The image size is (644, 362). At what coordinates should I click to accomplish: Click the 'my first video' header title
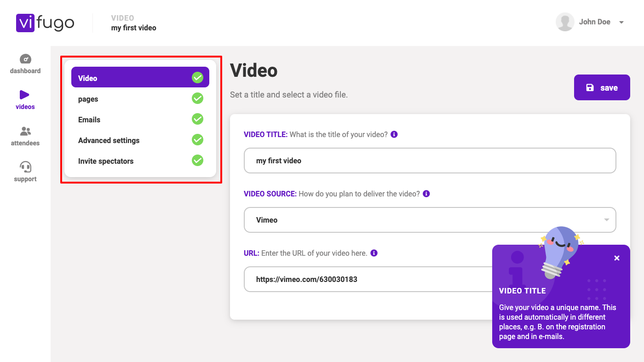coord(133,28)
